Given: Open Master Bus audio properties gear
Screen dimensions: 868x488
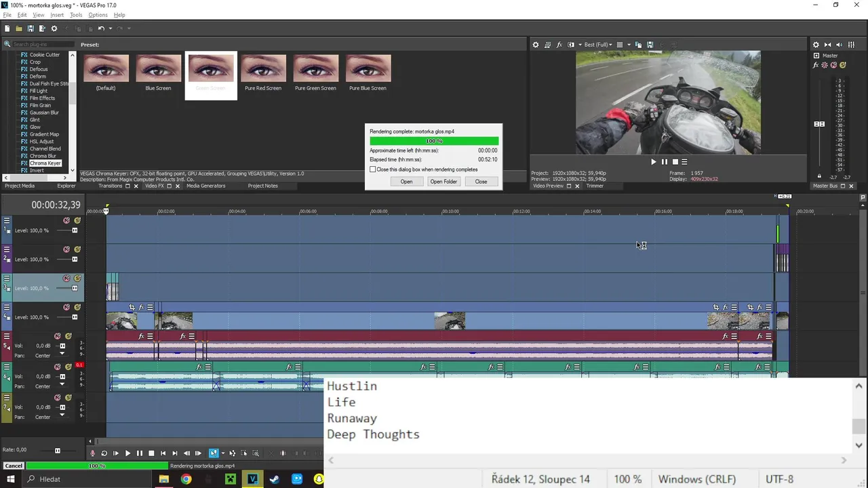Looking at the screenshot, I should (x=816, y=45).
